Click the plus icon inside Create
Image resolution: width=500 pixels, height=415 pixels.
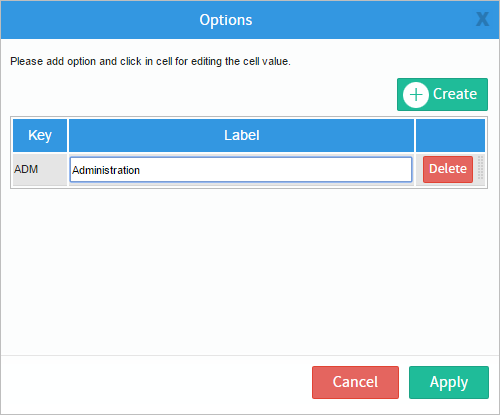pos(416,95)
